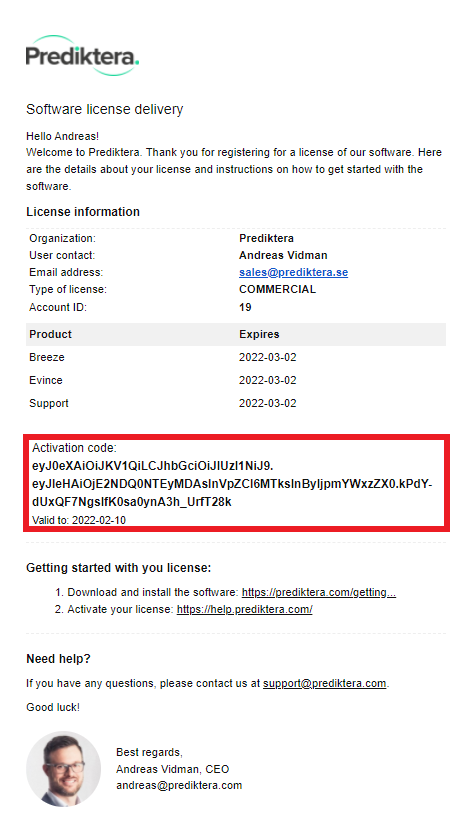The width and height of the screenshot is (454, 828).
Task: Click the COMMERCIAL license type value
Action: pos(277,289)
